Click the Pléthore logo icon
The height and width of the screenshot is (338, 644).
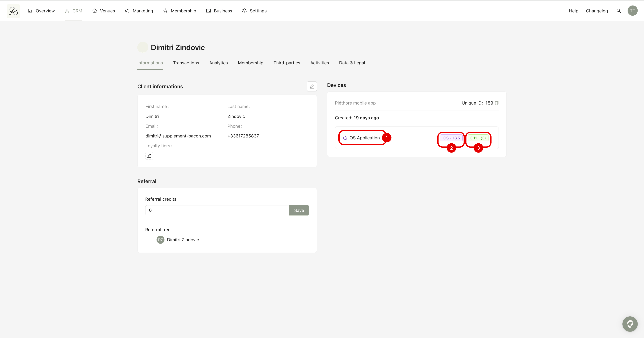pyautogui.click(x=13, y=11)
